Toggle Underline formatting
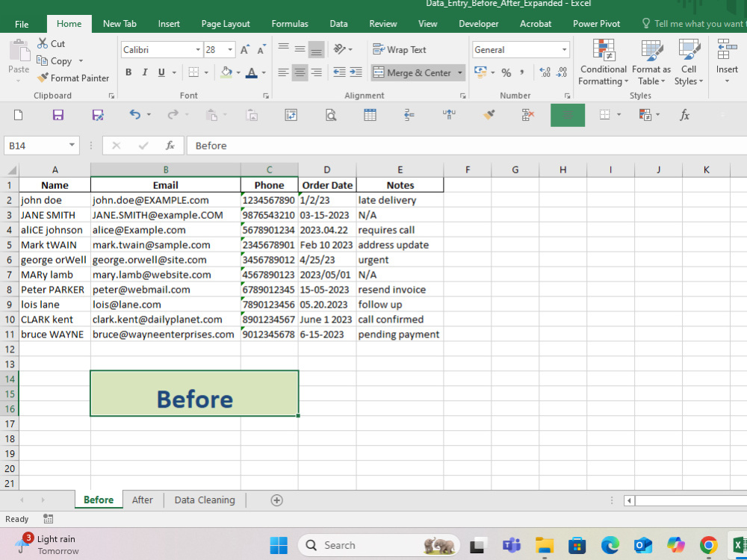Screen dimensions: 747x560 click(x=161, y=72)
